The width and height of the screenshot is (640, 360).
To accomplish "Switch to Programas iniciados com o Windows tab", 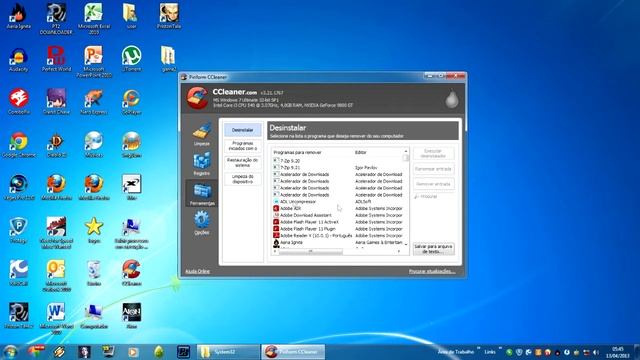I will pyautogui.click(x=242, y=146).
